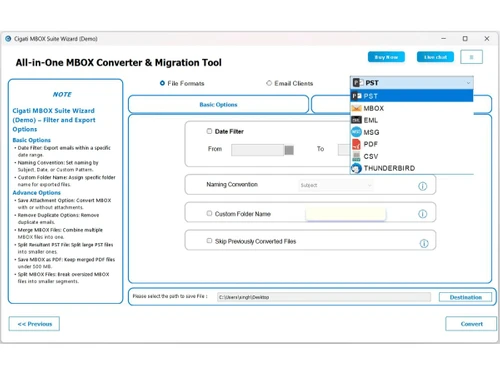Choose THUNDERBIRD from the format list
Screen dimensions: 500x375
412,168
